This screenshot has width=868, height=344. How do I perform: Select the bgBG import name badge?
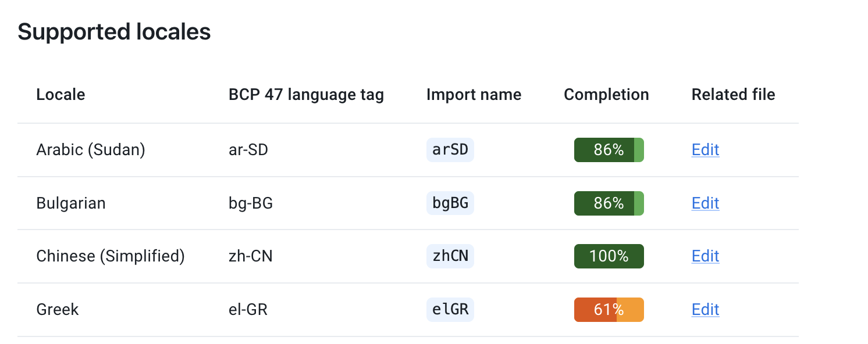point(450,203)
